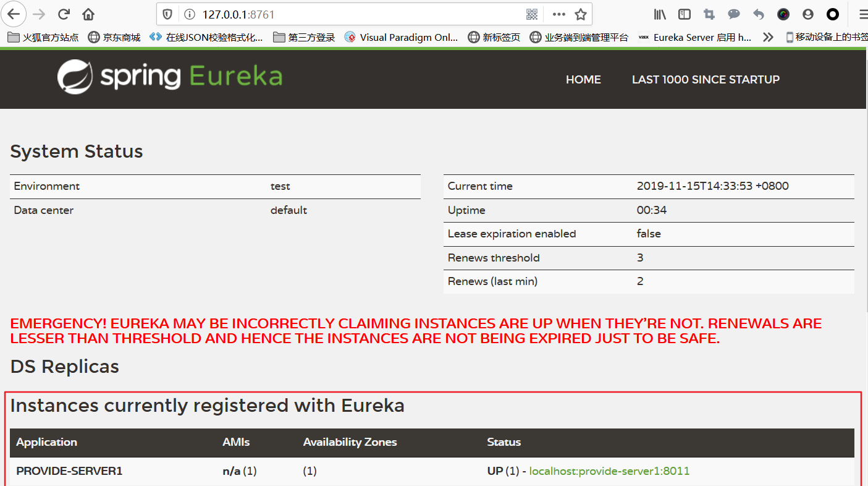Click the PROVIDE-SERVER1 application name
Screen dimensions: 868x486
(x=69, y=471)
